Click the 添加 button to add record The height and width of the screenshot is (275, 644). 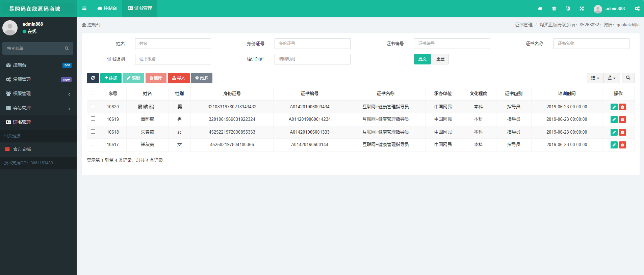tap(111, 78)
